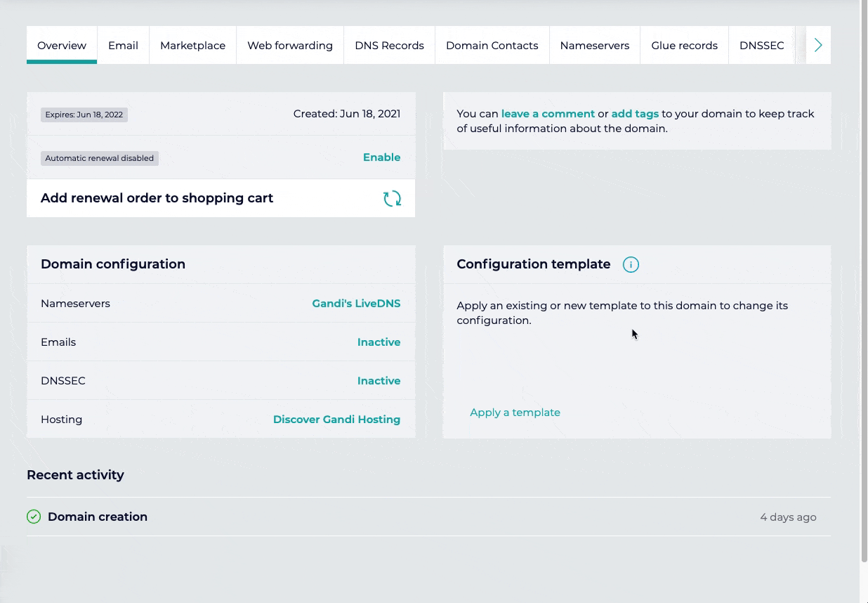This screenshot has height=603, width=868.
Task: Go to the Web forwarding tab
Action: (x=290, y=46)
